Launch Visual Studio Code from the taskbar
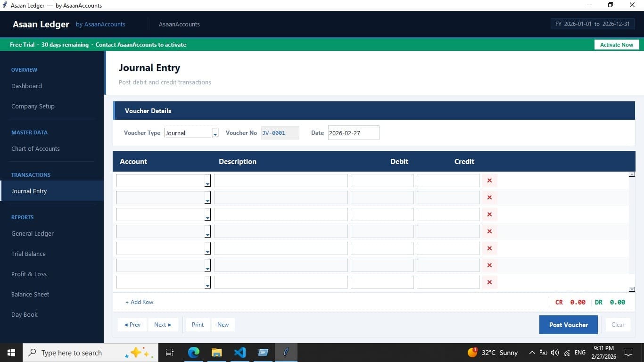 click(x=240, y=352)
